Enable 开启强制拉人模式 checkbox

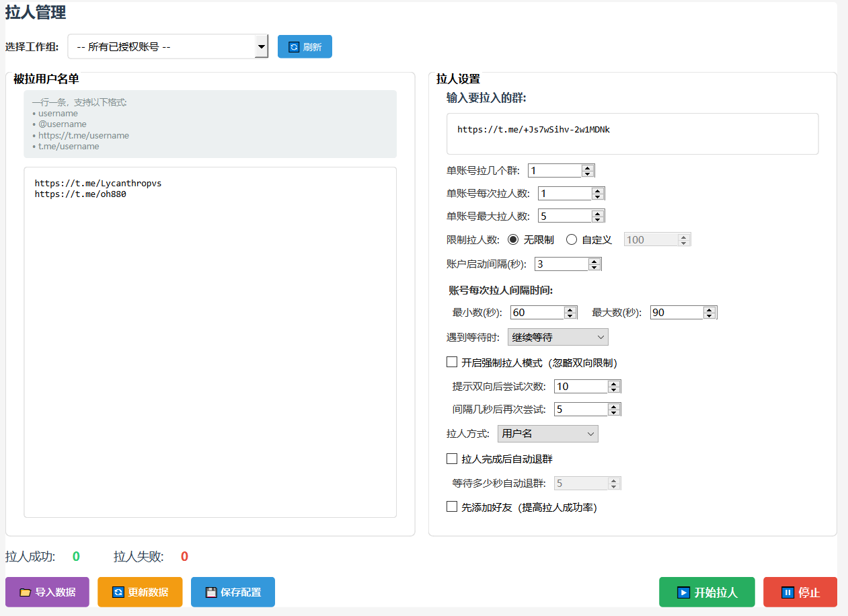452,362
